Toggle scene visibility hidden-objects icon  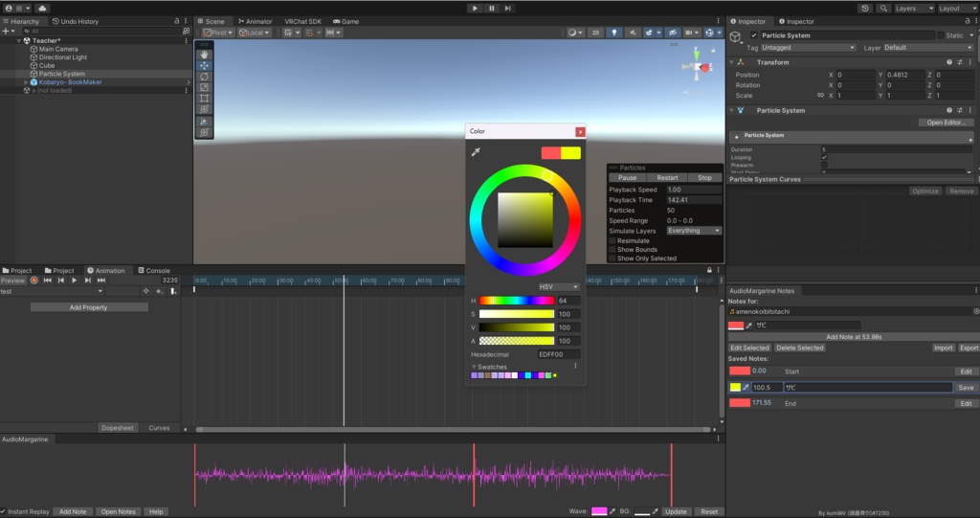tap(672, 33)
